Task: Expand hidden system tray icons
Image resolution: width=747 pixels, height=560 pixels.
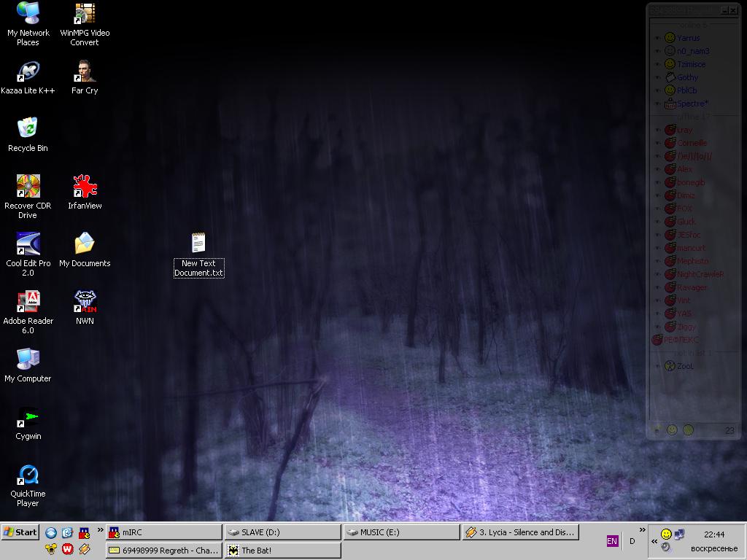Action: 654,542
